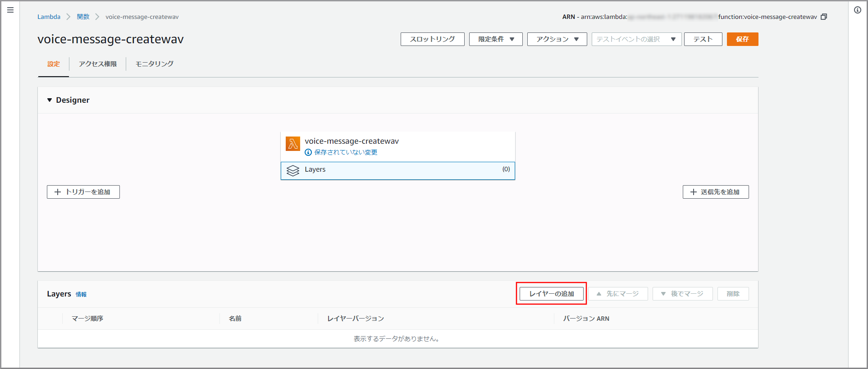The width and height of the screenshot is (868, 369).
Task: Click the voice-message-createwav breadcrumb text
Action: [x=142, y=17]
